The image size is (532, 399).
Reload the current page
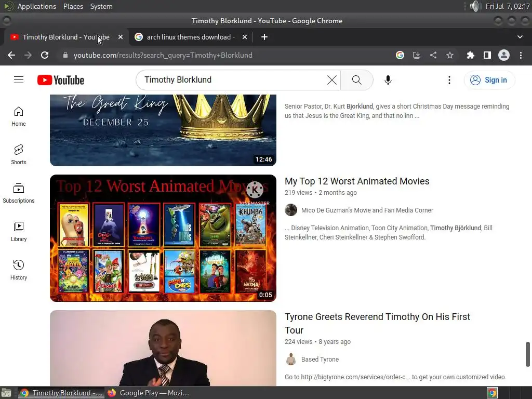(x=45, y=55)
